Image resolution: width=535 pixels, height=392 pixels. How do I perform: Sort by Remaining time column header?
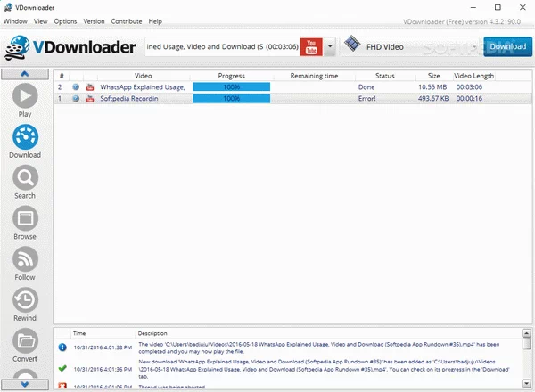(x=314, y=76)
